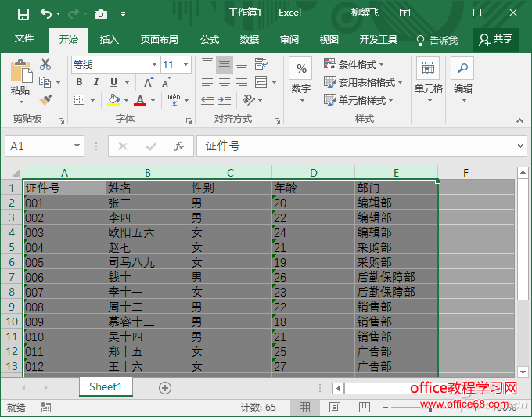Screen dimensions: 532x417
Task: Expand the font size dropdown
Action: (185, 65)
